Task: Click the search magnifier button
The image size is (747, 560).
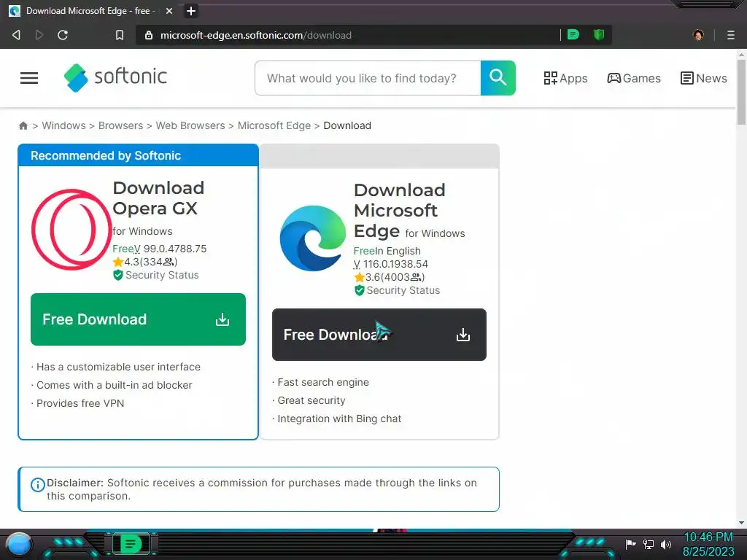Action: pos(498,78)
